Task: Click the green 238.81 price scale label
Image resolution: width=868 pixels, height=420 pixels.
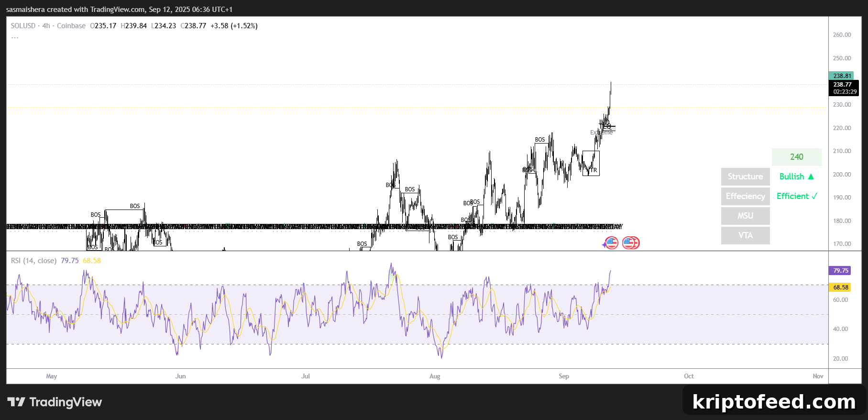Action: pos(841,76)
